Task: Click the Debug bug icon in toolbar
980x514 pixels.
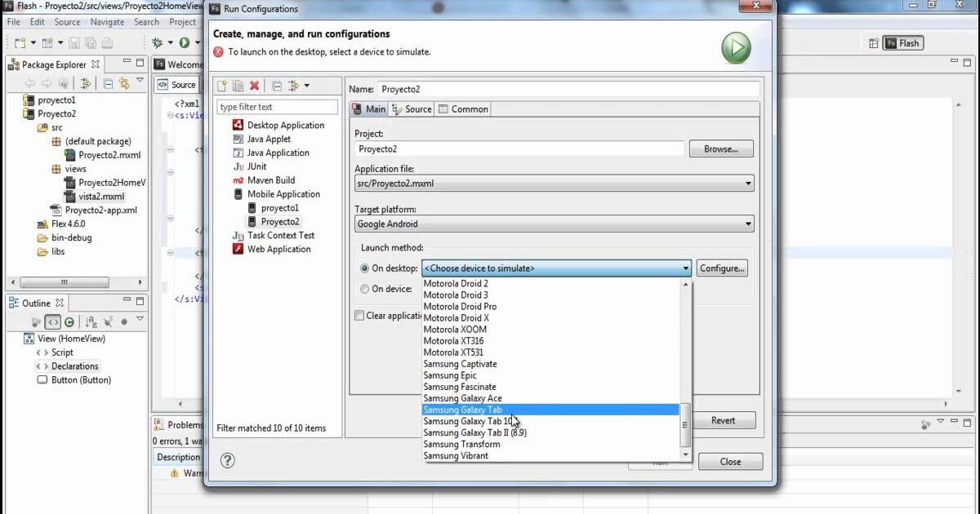Action: point(158,42)
